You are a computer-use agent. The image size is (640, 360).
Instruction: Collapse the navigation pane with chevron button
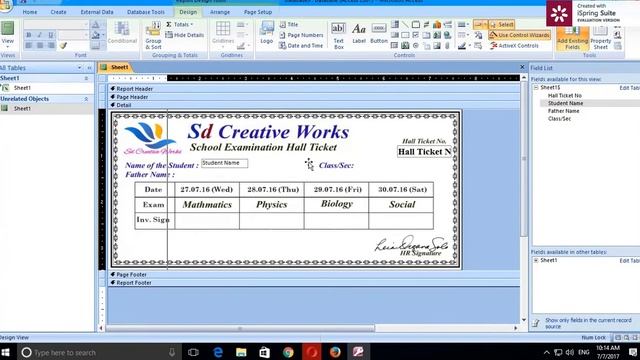click(89, 68)
